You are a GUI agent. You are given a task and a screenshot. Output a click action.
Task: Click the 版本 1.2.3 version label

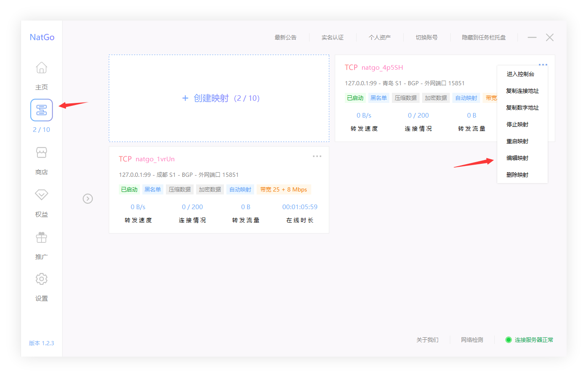(x=42, y=343)
